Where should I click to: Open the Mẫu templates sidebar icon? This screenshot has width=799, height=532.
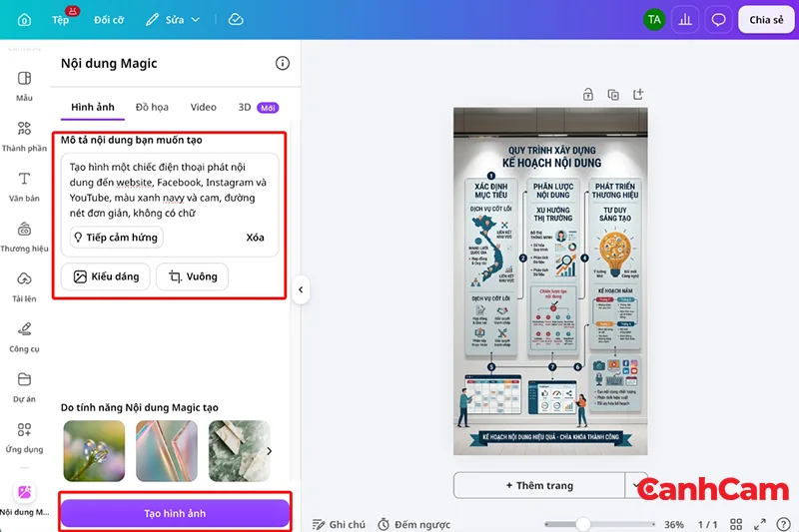(x=24, y=86)
